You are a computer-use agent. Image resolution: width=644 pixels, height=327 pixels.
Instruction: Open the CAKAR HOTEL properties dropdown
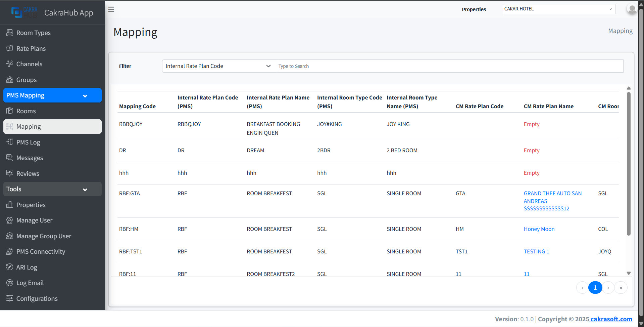558,9
